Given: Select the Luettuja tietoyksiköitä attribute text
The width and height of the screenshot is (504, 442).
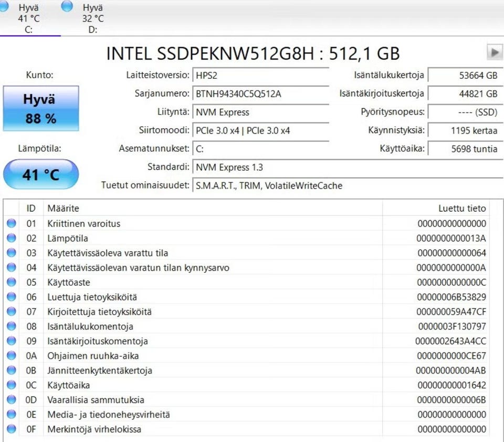Looking at the screenshot, I should pos(92,297).
